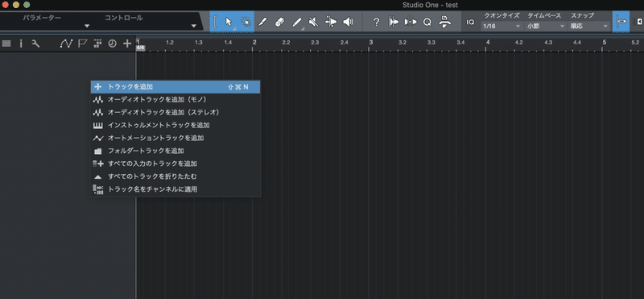Choose オーディオトラックを追加（ステレオ）

pyautogui.click(x=175, y=112)
